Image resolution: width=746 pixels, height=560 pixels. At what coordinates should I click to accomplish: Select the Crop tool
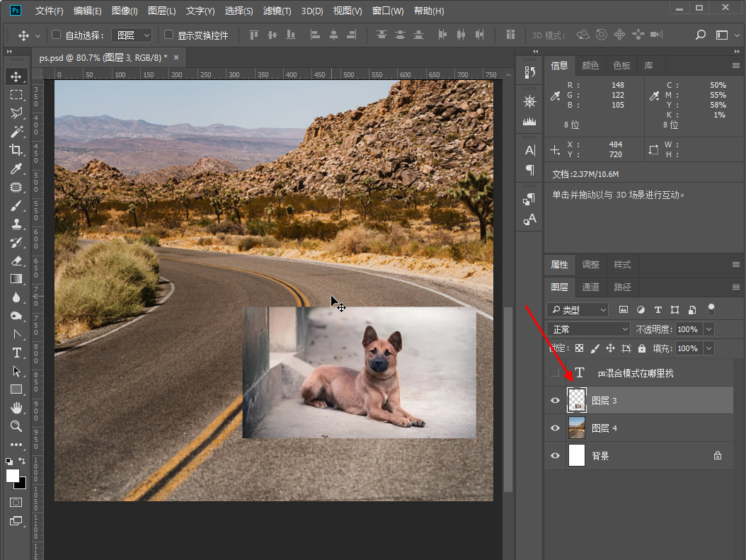click(x=16, y=150)
